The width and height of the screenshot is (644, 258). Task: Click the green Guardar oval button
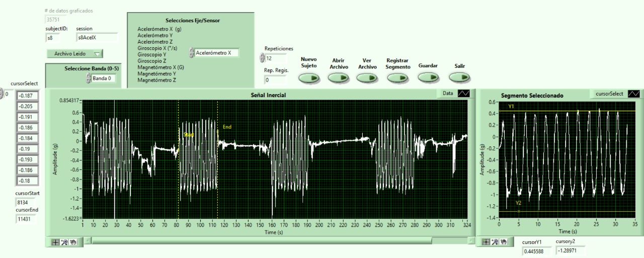(428, 77)
